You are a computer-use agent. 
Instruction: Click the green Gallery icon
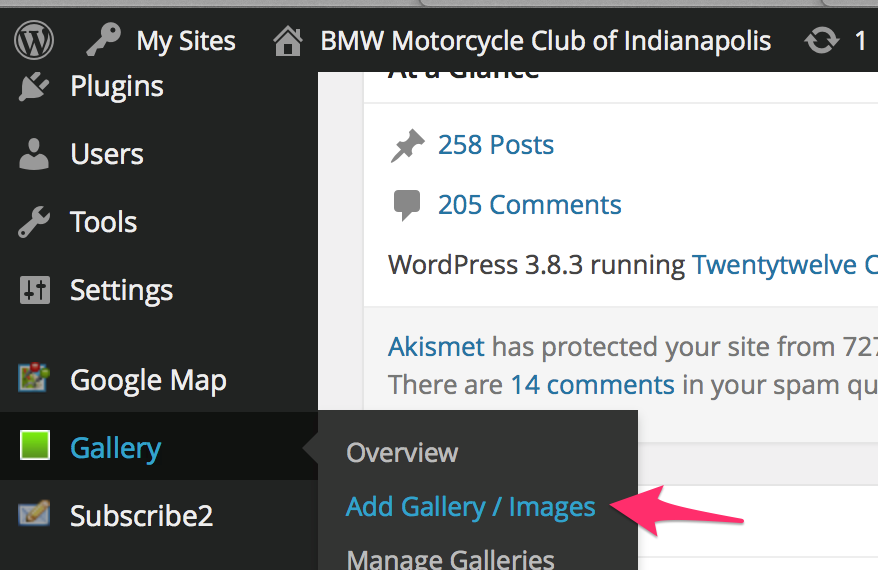(35, 445)
